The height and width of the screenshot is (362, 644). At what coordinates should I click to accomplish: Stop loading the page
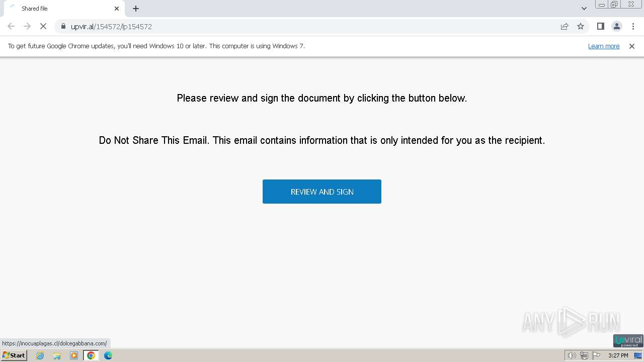[43, 26]
